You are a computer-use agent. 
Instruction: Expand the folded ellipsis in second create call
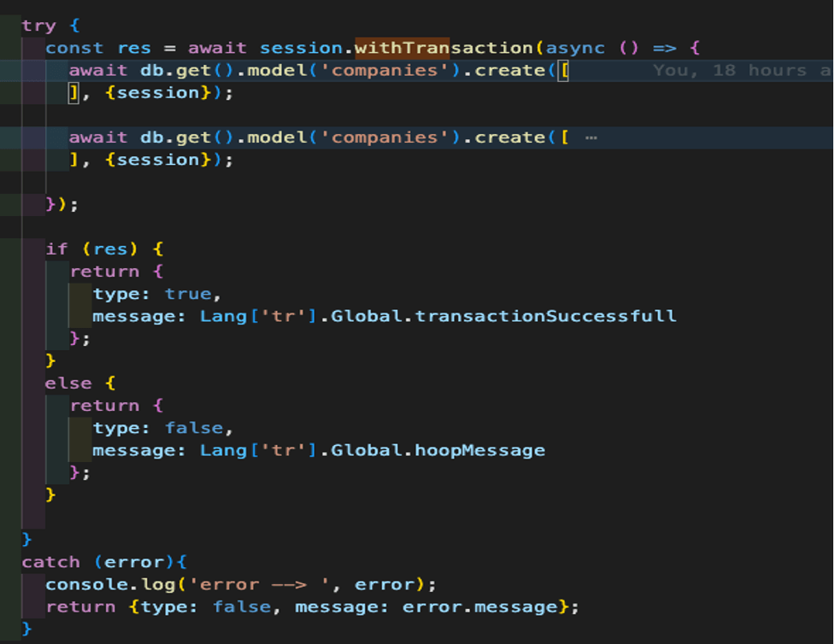pos(591,138)
